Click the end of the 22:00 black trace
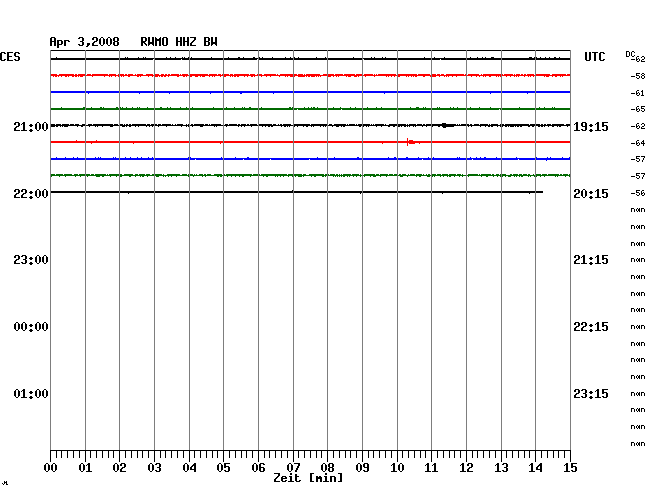This screenshot has width=650, height=494. [542, 192]
